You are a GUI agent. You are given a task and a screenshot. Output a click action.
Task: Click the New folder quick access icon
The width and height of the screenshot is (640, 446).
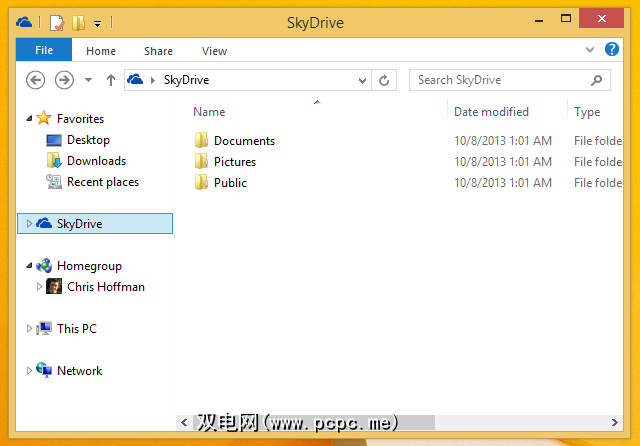[x=78, y=22]
